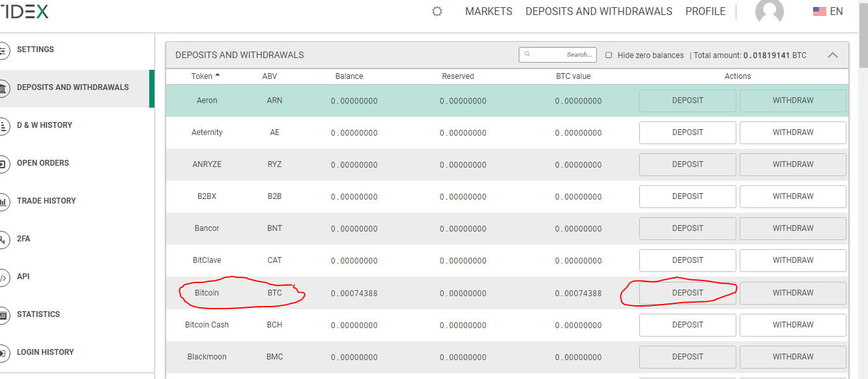Open the PROFILE menu
The image size is (868, 379).
(706, 12)
